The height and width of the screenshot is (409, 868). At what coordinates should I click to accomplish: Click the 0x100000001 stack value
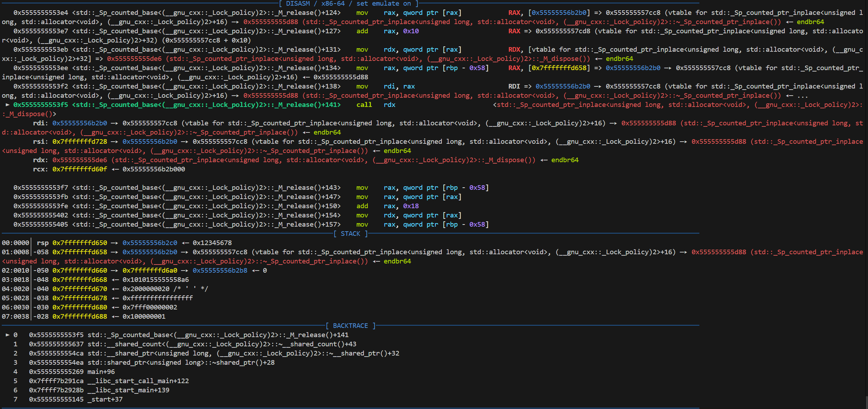tap(144, 317)
